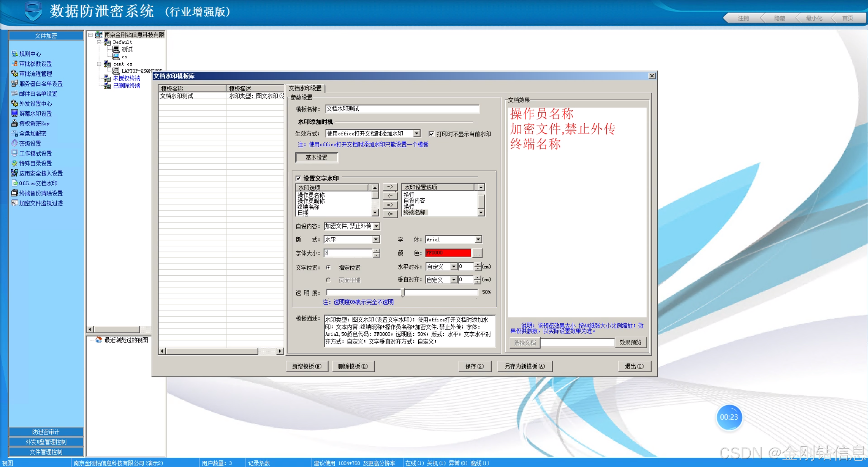The width and height of the screenshot is (868, 467).
Task: Click the 外发设置中心 icon
Action: coord(14,103)
